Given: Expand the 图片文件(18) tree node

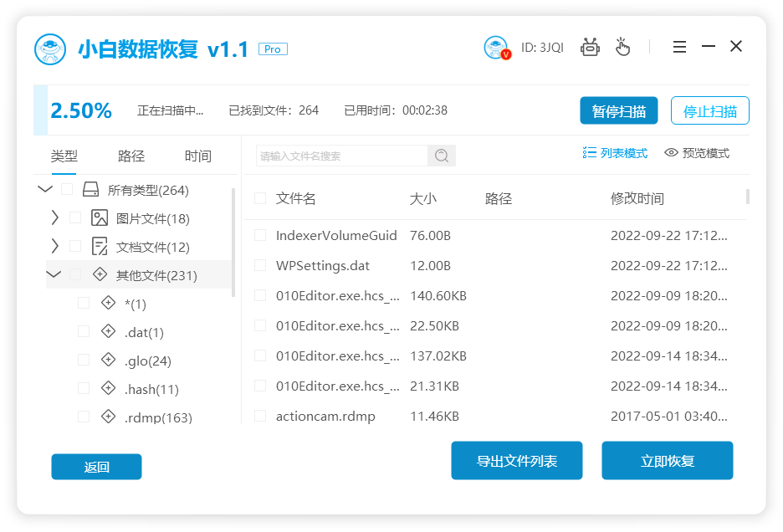Looking at the screenshot, I should [55, 218].
